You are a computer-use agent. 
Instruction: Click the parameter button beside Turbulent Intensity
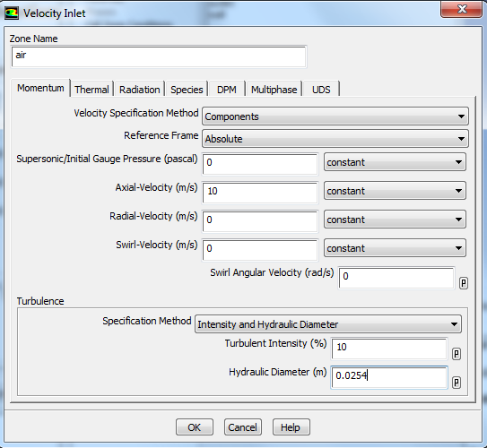pyautogui.click(x=457, y=354)
